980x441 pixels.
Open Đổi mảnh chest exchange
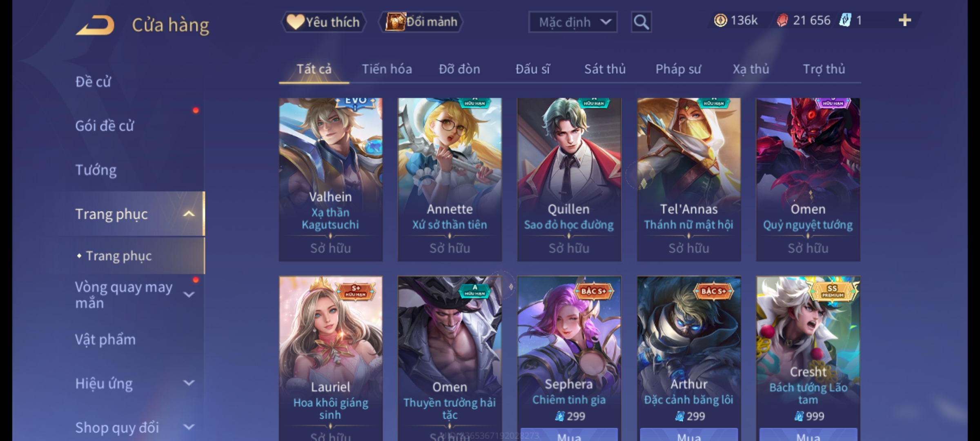click(x=421, y=22)
